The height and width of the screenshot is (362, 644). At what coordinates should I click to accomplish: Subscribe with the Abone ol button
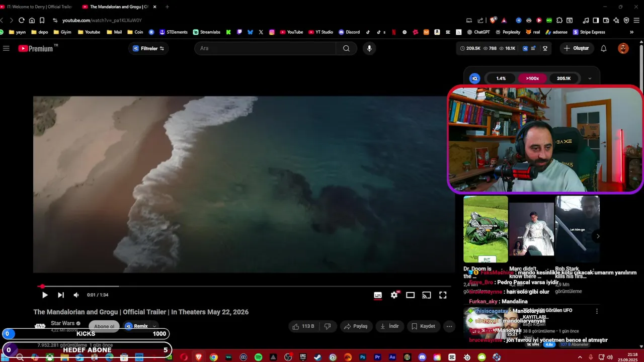pyautogui.click(x=104, y=326)
